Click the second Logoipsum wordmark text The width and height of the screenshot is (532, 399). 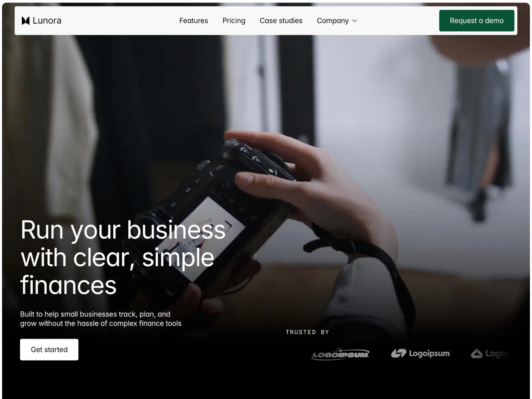coord(429,353)
